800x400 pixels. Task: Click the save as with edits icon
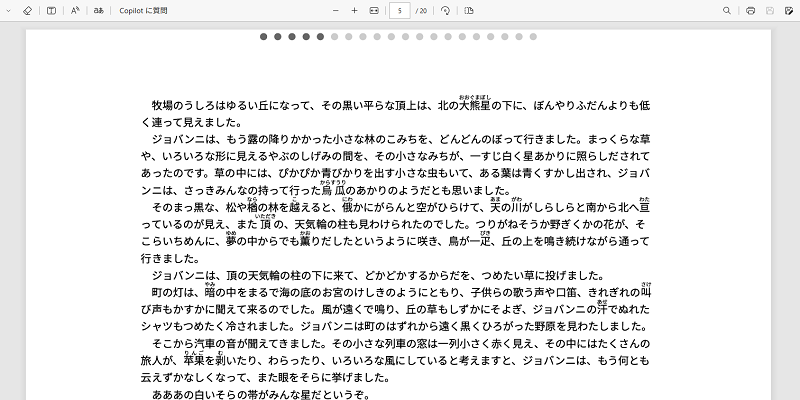[x=789, y=11]
